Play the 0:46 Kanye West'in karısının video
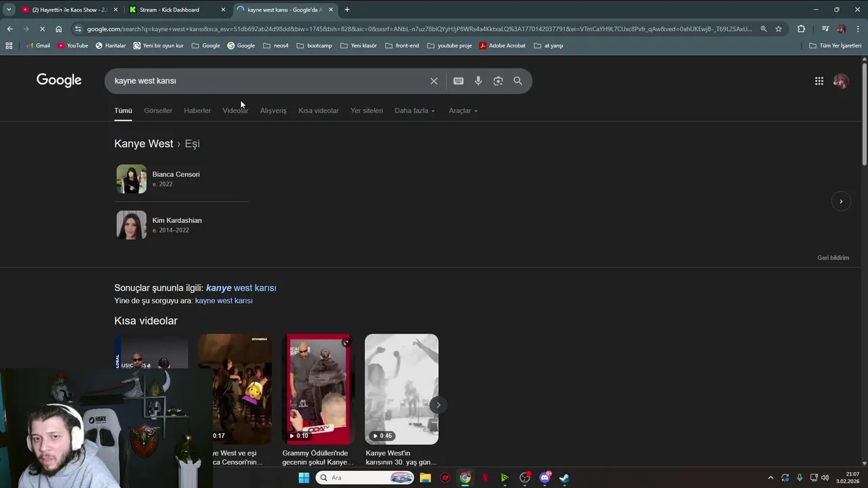Screen dimensions: 868x488 point(401,389)
